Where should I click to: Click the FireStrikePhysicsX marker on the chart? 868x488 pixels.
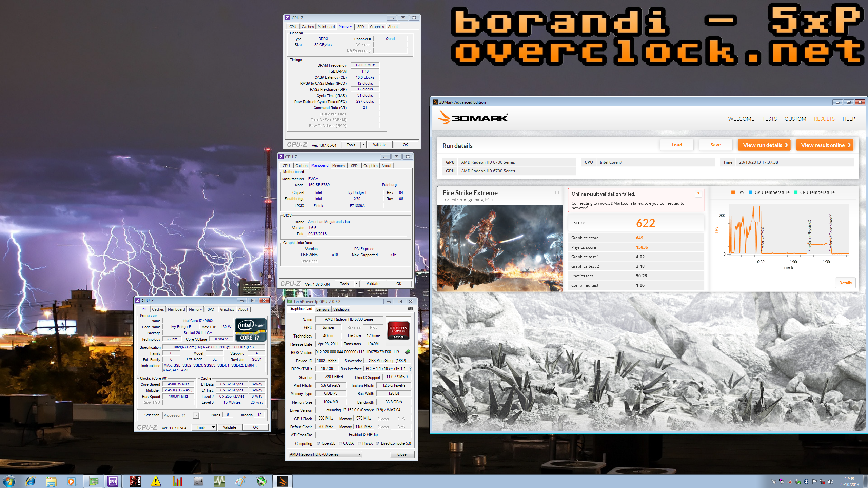click(x=810, y=236)
